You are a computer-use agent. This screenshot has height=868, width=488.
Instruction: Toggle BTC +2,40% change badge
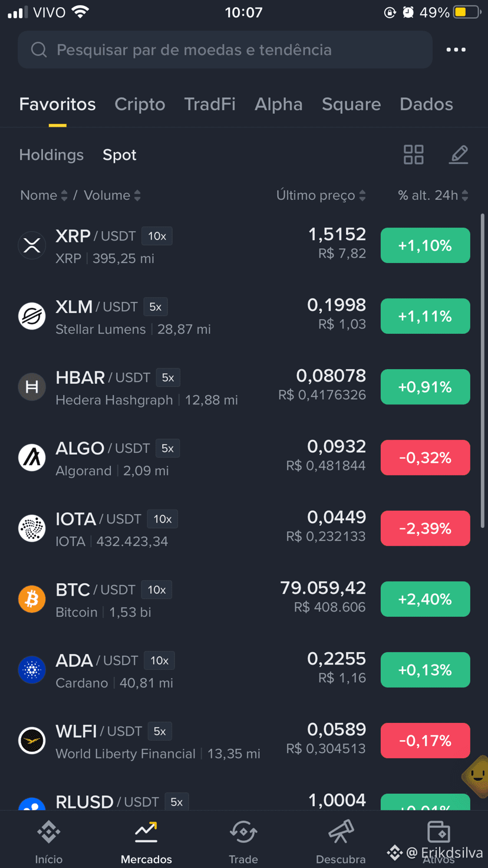coord(425,599)
